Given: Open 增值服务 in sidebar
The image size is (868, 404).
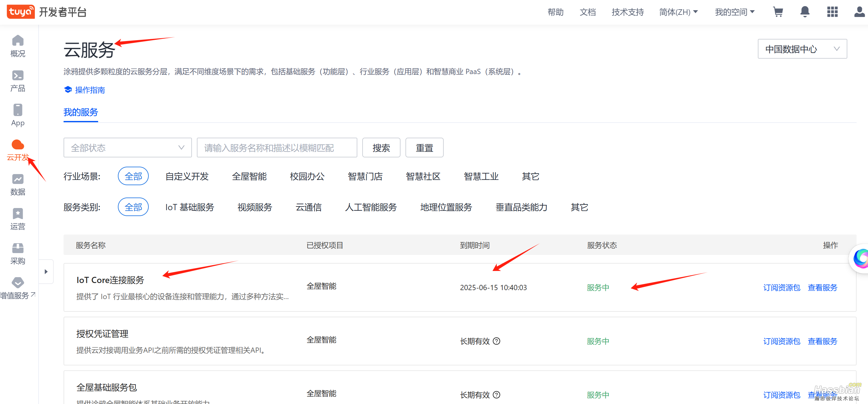Looking at the screenshot, I should tap(18, 289).
